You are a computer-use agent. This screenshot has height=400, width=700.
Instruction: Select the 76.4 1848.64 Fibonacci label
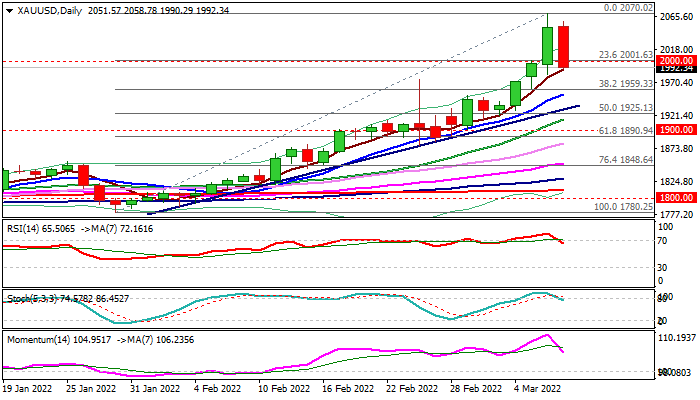626,159
